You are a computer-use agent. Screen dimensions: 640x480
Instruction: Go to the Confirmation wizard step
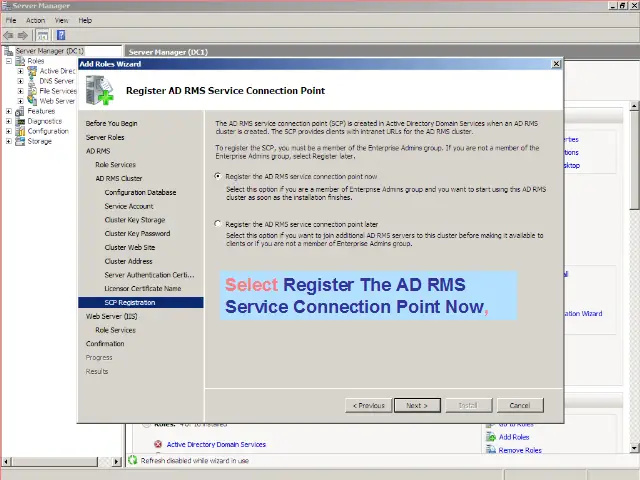(x=105, y=344)
